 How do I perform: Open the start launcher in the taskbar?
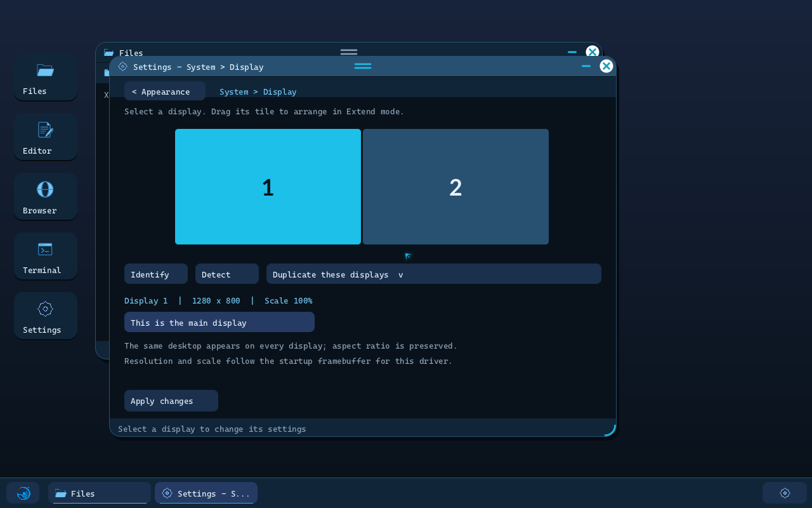(23, 493)
